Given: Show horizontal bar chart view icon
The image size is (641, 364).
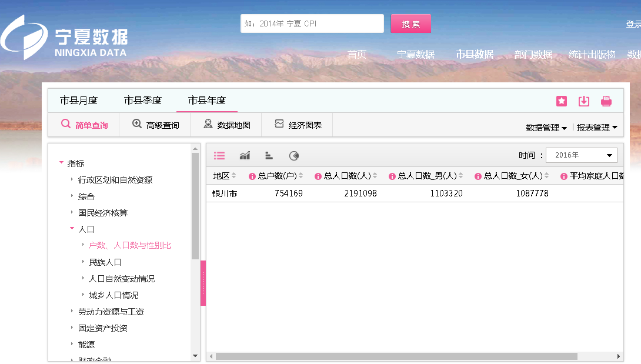Looking at the screenshot, I should [x=269, y=155].
